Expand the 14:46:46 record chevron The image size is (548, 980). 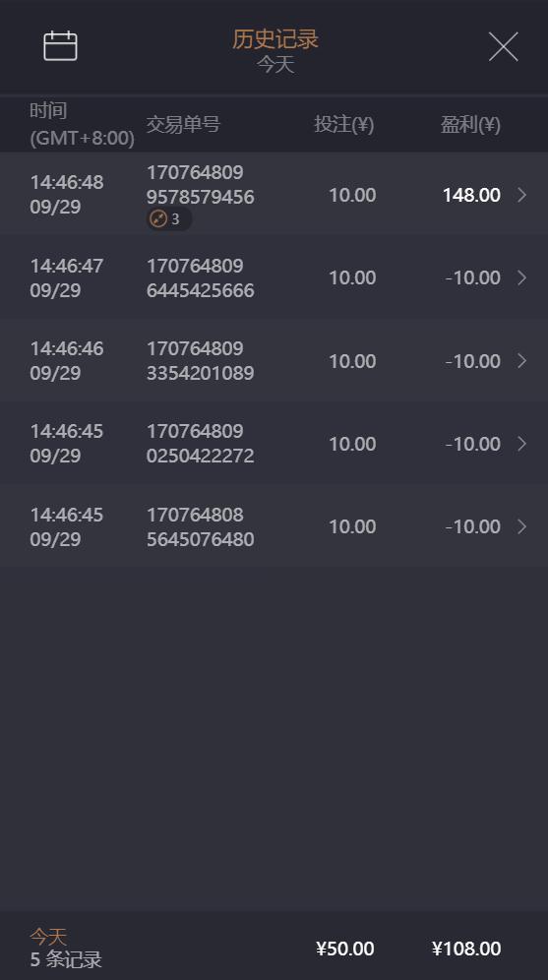point(522,361)
